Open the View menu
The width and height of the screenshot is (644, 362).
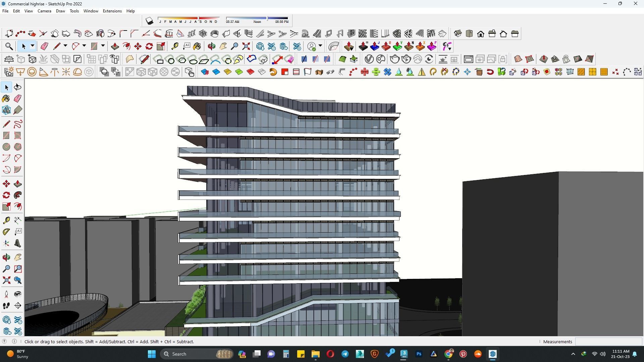click(29, 11)
